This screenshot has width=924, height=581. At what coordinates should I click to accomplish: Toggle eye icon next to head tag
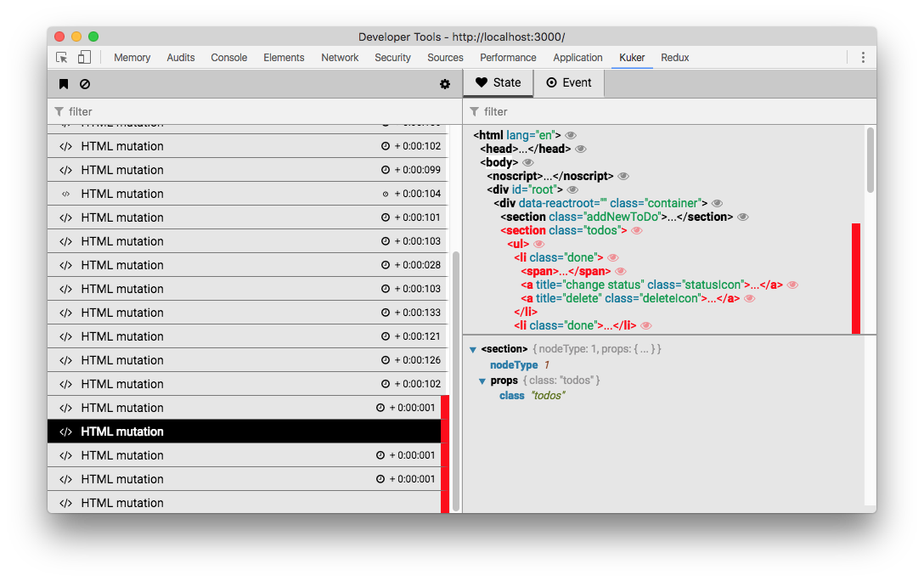click(580, 149)
